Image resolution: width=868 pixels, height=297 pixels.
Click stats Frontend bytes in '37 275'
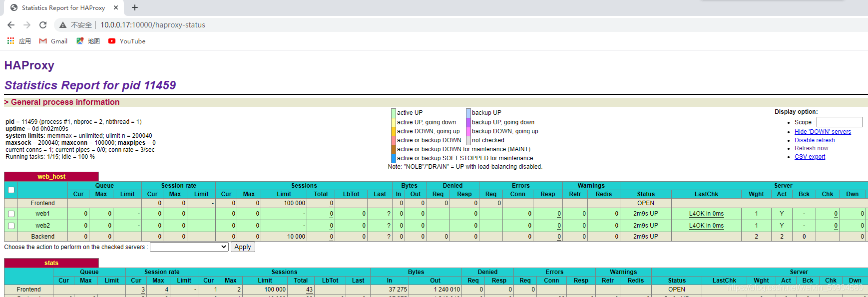click(398, 290)
